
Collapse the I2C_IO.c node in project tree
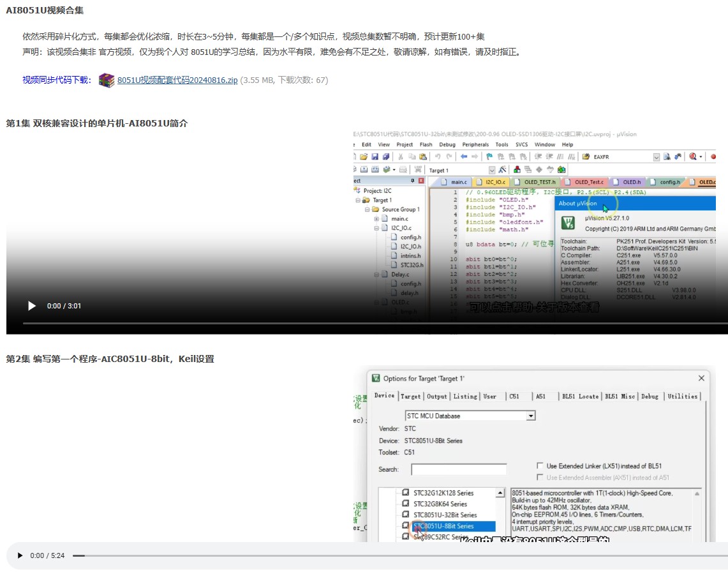click(376, 228)
